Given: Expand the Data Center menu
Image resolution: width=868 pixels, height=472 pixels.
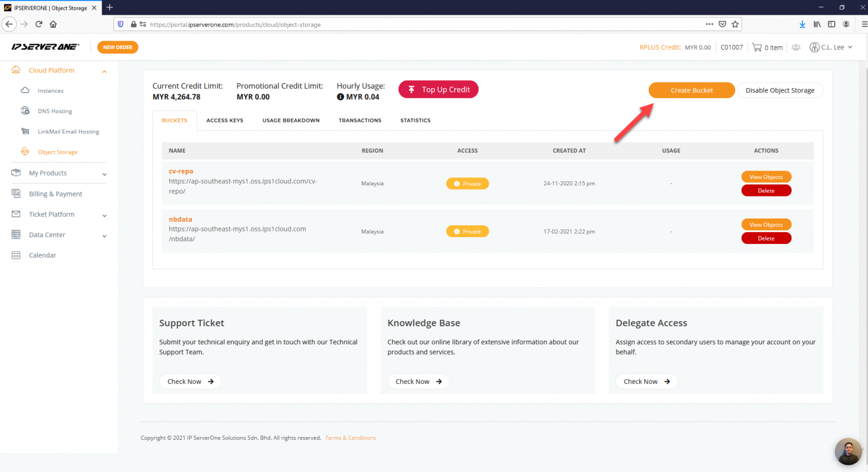Looking at the screenshot, I should click(x=104, y=235).
